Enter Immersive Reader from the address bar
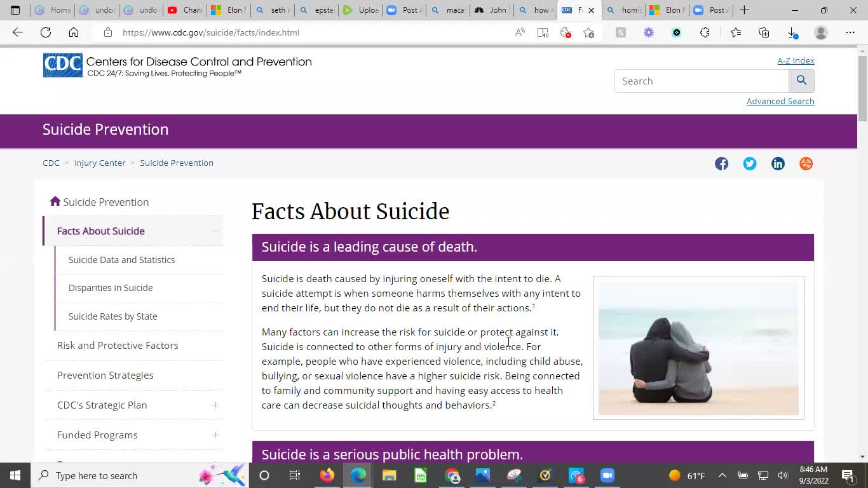 tap(543, 32)
